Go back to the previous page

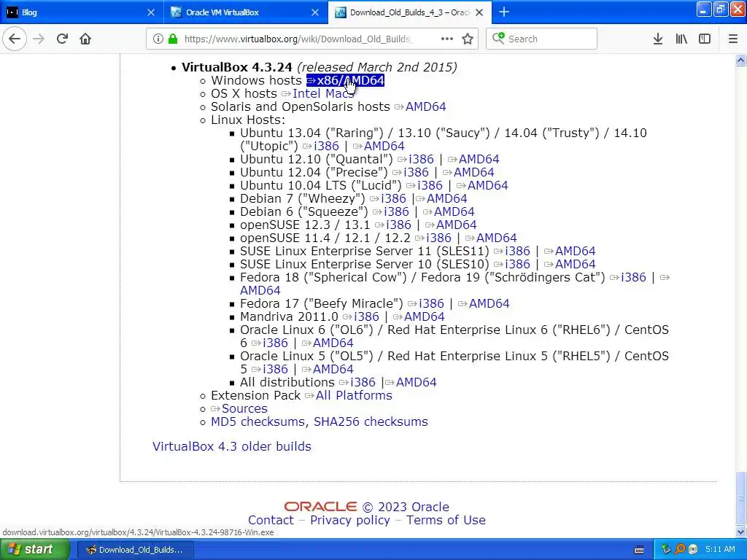(x=15, y=39)
